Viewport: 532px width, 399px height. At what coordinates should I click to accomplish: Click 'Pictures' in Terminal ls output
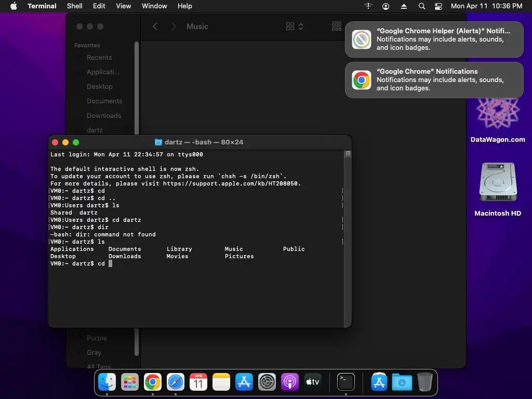239,257
